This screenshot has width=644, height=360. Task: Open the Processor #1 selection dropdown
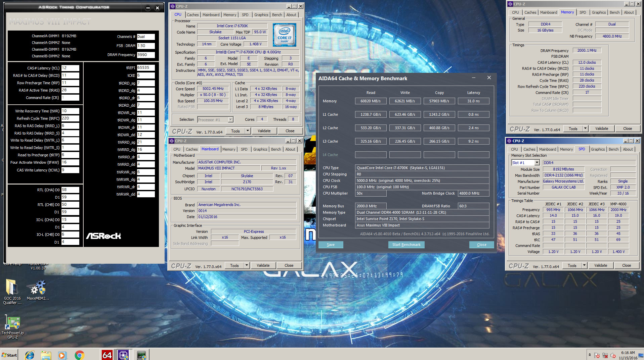230,120
